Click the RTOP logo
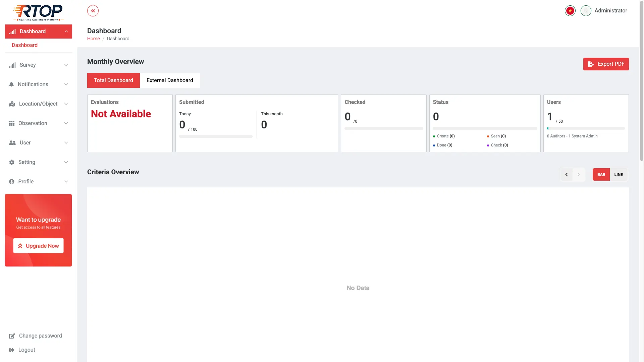The image size is (644, 362). 38,13
